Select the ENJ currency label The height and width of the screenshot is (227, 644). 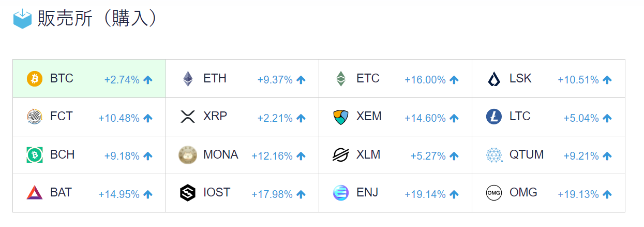[x=367, y=192]
